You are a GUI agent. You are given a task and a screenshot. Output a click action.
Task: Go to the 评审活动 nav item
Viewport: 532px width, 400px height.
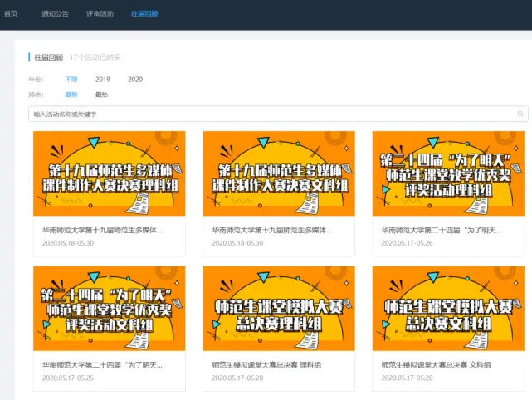(100, 13)
